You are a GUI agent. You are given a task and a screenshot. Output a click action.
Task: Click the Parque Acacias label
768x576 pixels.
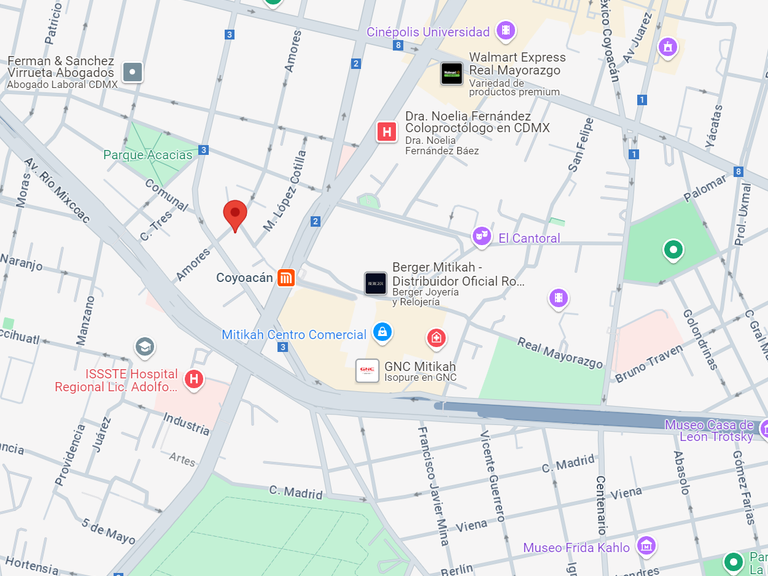pos(148,155)
